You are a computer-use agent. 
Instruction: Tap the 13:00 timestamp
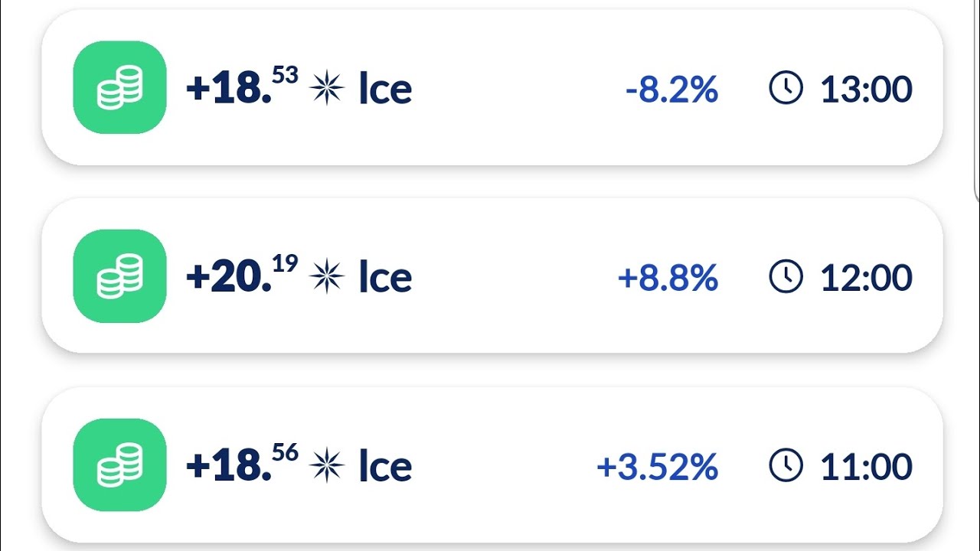coord(866,90)
